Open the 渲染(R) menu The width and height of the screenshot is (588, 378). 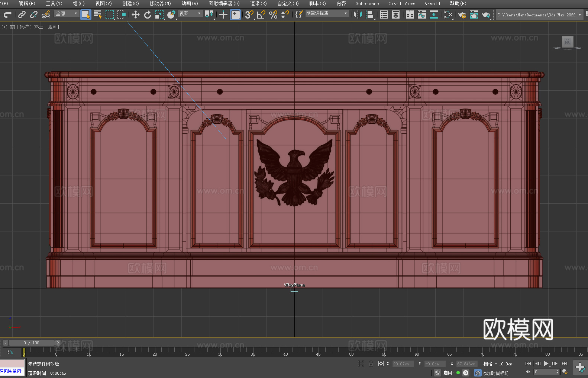point(258,3)
